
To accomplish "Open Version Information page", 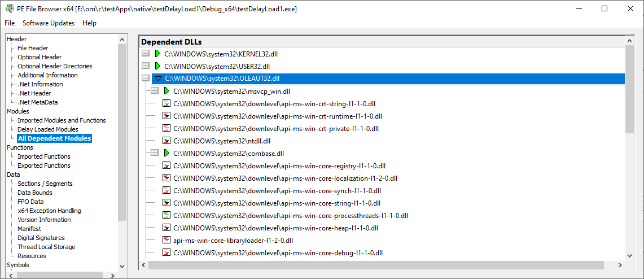I will pyautogui.click(x=45, y=220).
